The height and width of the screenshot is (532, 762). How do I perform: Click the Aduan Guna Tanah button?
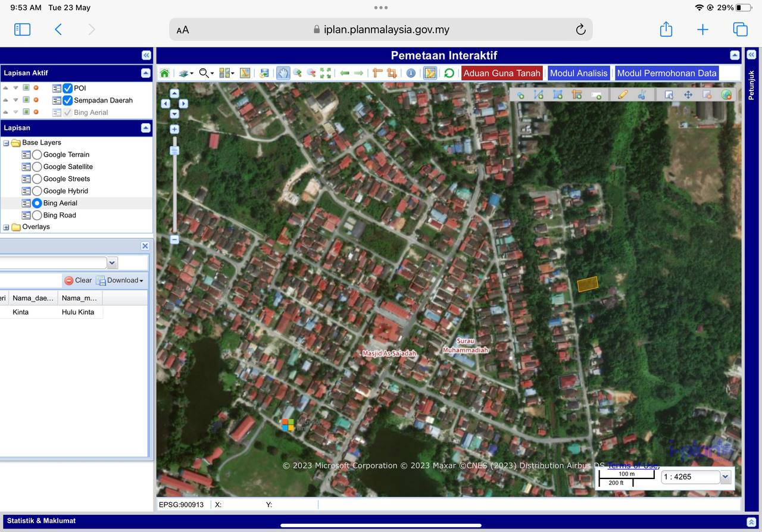(502, 73)
